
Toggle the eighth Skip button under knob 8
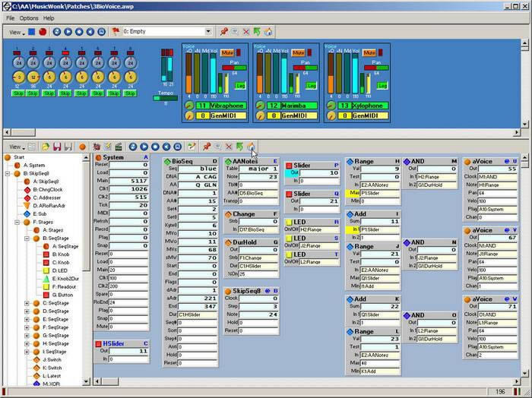(130, 93)
